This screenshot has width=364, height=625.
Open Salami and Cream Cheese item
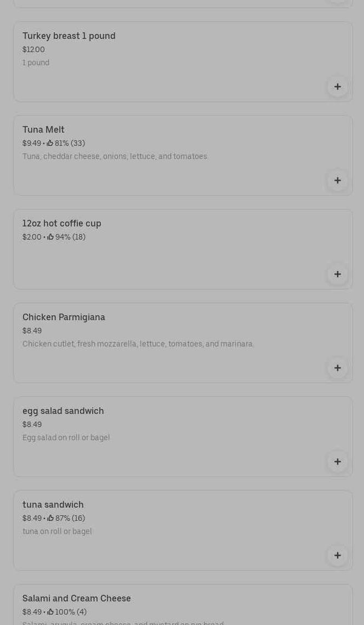click(77, 599)
